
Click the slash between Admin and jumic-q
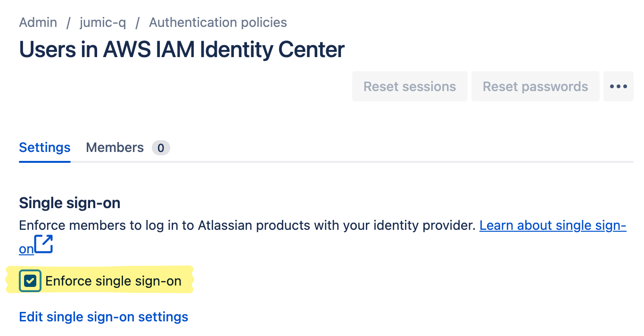[x=68, y=22]
